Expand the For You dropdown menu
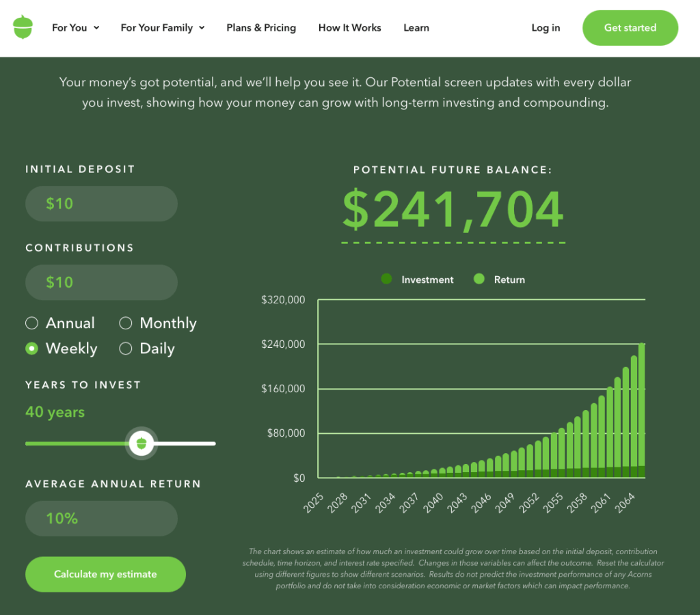 pos(75,28)
